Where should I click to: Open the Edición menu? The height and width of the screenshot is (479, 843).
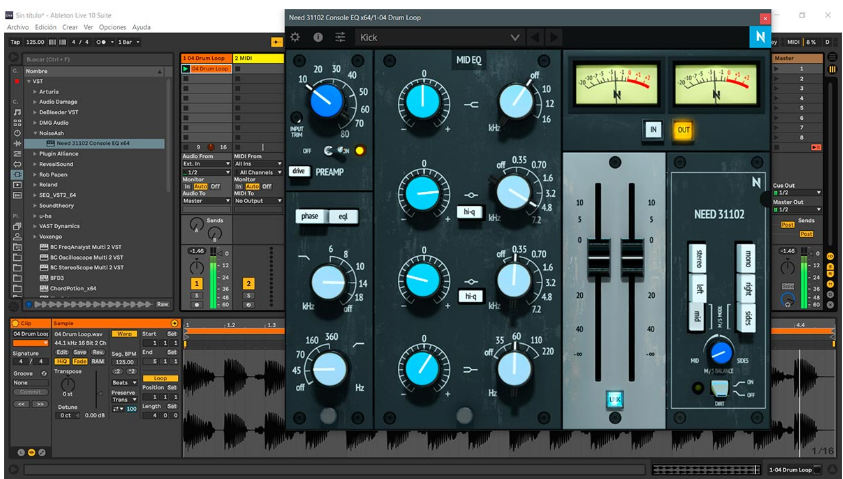pos(45,27)
